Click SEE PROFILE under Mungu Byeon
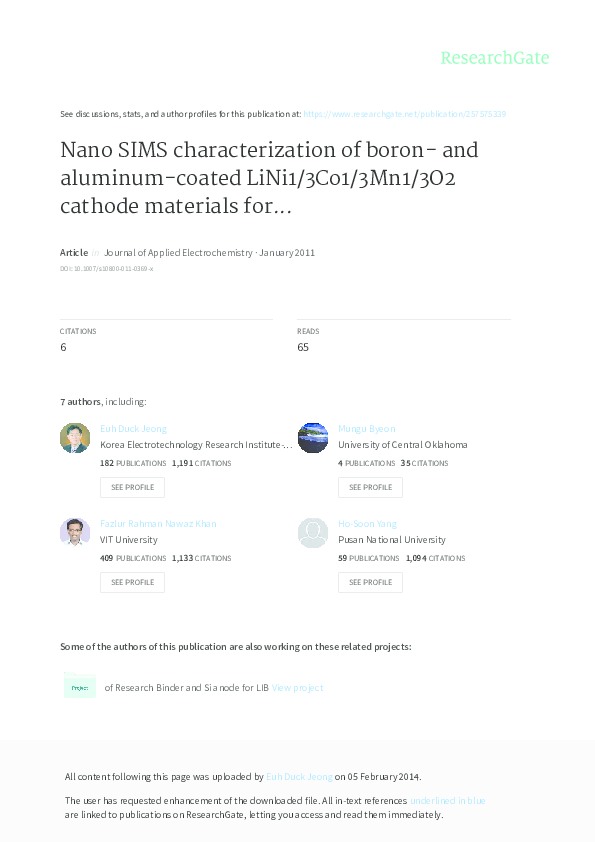The width and height of the screenshot is (595, 842). [x=370, y=487]
